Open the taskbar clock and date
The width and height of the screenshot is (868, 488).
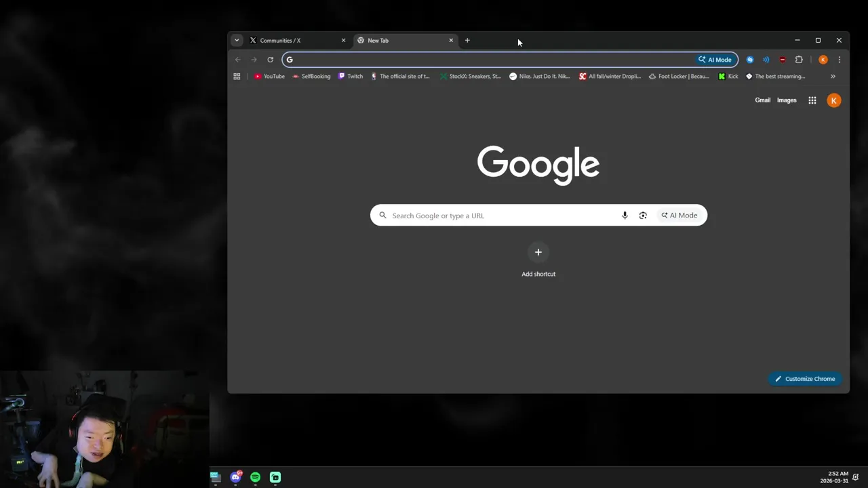click(x=834, y=477)
